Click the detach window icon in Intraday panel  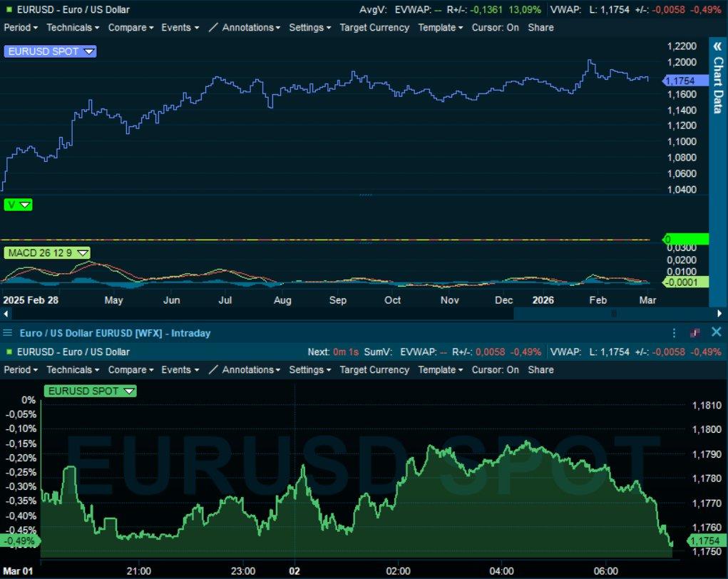[x=695, y=333]
